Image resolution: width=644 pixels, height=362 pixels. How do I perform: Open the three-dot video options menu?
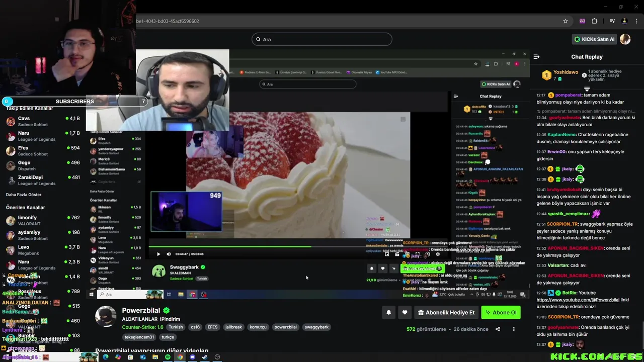coord(514,329)
